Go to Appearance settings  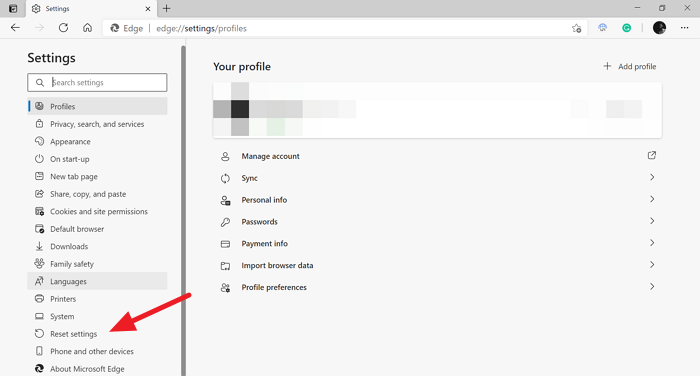(x=97, y=141)
